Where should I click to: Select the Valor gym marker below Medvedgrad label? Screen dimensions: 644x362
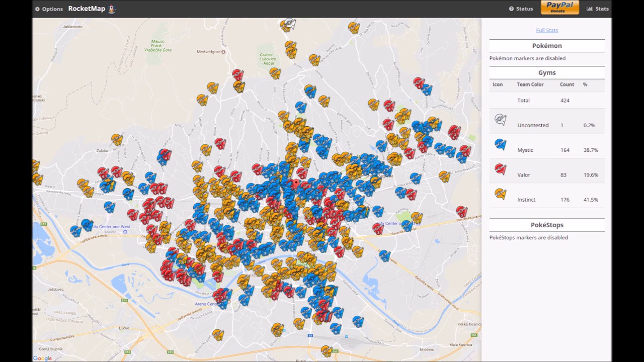pos(237,75)
